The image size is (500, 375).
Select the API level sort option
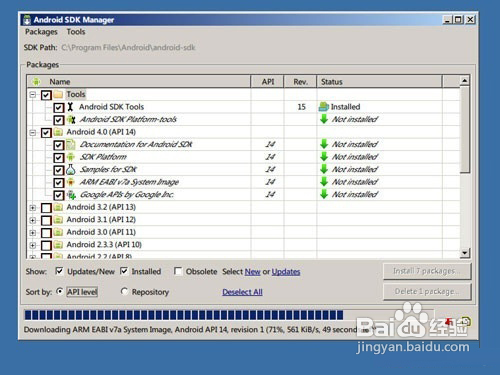[60, 291]
